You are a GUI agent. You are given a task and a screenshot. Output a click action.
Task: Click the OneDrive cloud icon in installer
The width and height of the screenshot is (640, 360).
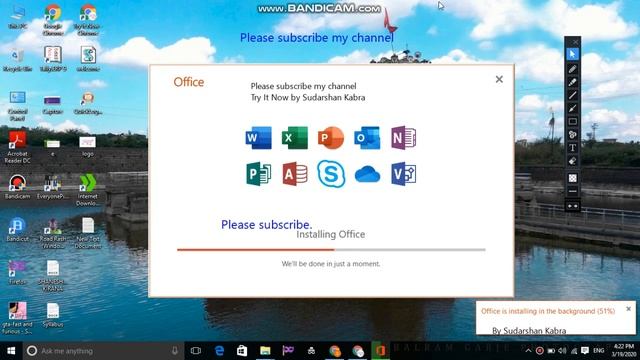coord(367,175)
